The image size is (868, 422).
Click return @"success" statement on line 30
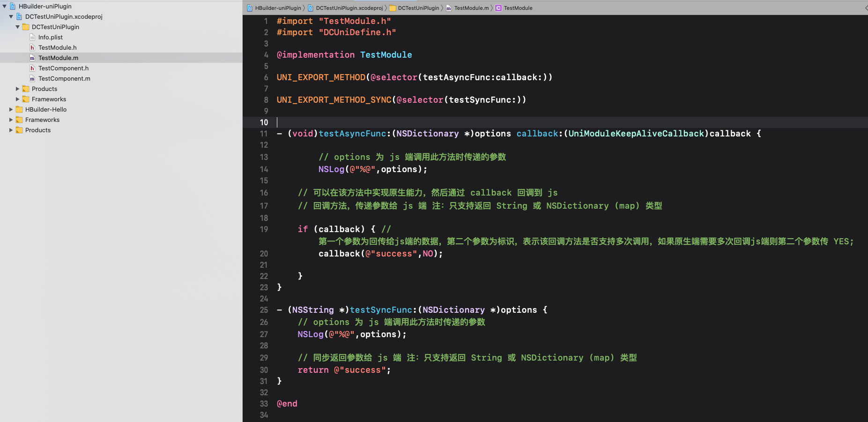[344, 370]
